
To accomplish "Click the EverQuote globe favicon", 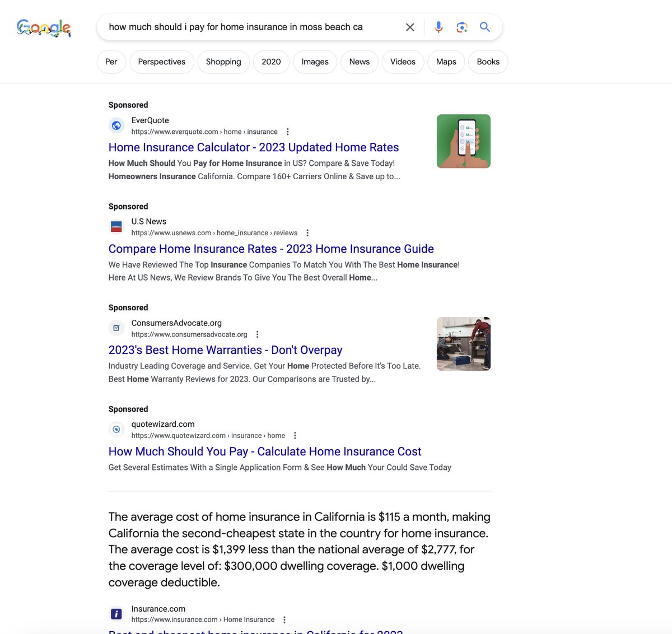I will 116,125.
